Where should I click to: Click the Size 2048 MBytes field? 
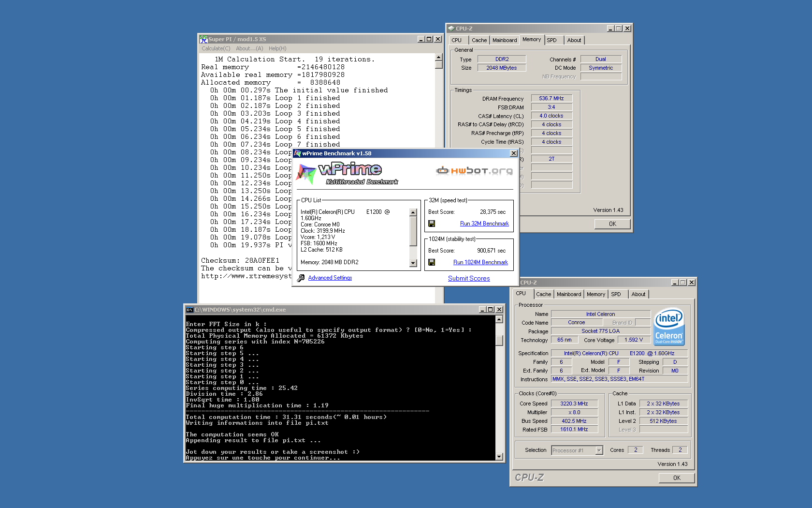502,68
